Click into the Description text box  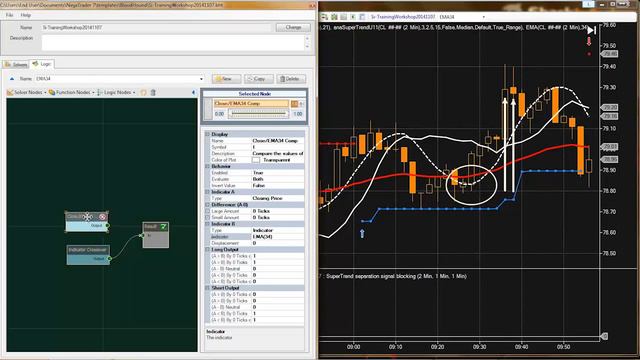[x=173, y=42]
